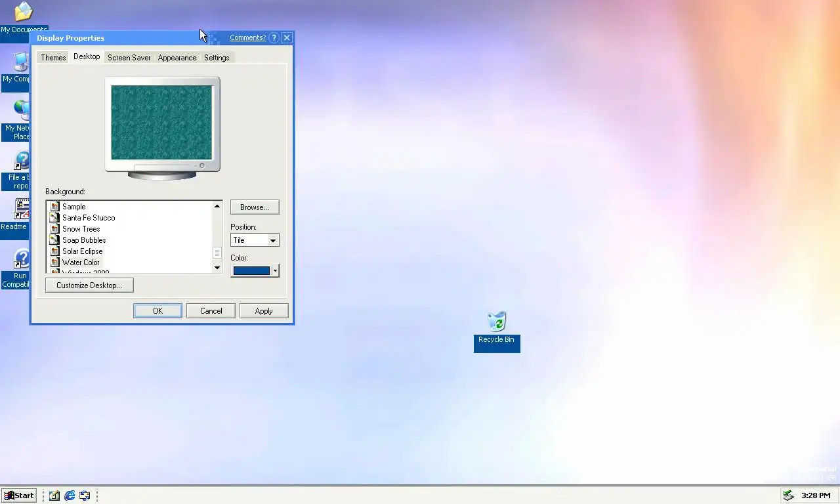Close the Display Properties dialog

pyautogui.click(x=287, y=38)
